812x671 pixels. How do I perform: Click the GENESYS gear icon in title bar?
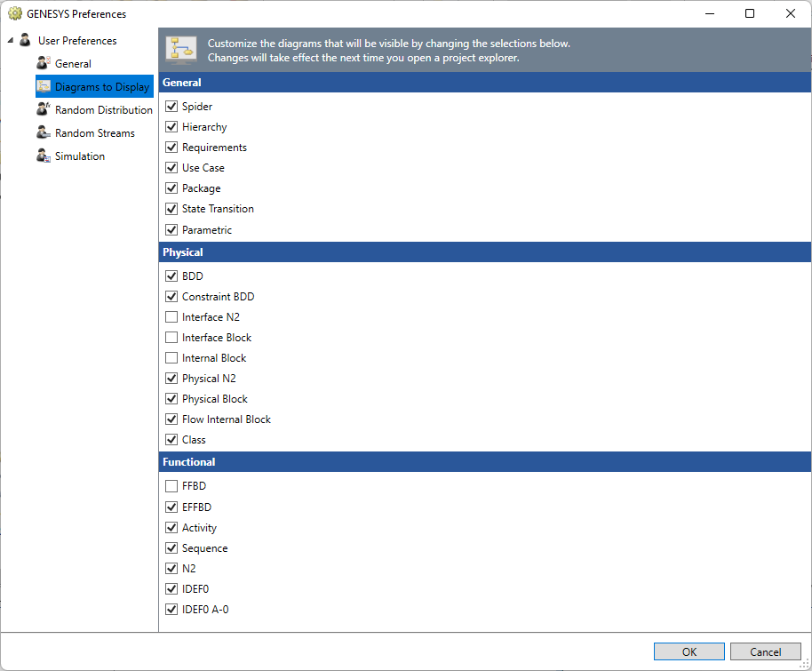click(14, 14)
